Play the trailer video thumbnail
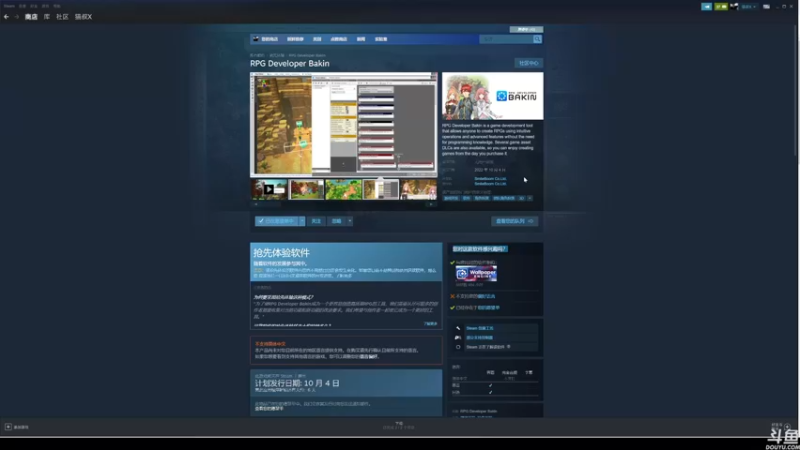 click(x=269, y=189)
